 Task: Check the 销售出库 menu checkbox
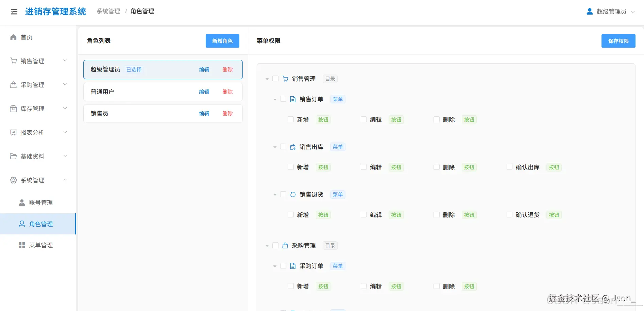click(283, 147)
